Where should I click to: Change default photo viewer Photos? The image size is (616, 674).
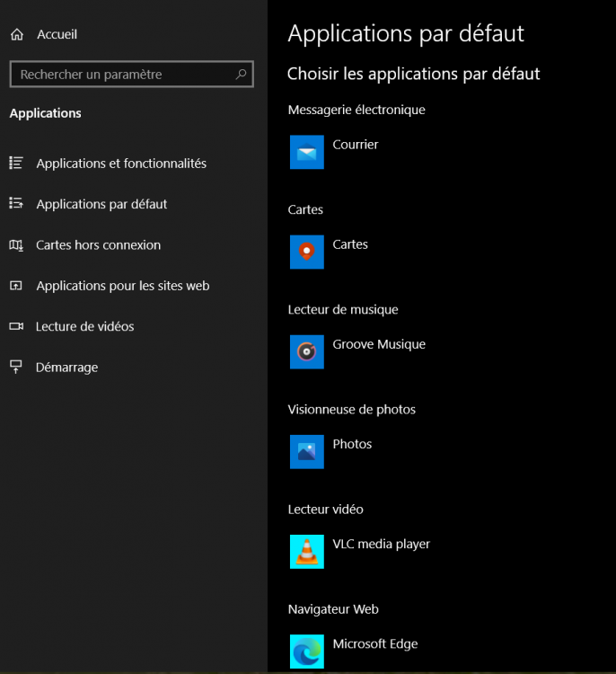coord(352,444)
